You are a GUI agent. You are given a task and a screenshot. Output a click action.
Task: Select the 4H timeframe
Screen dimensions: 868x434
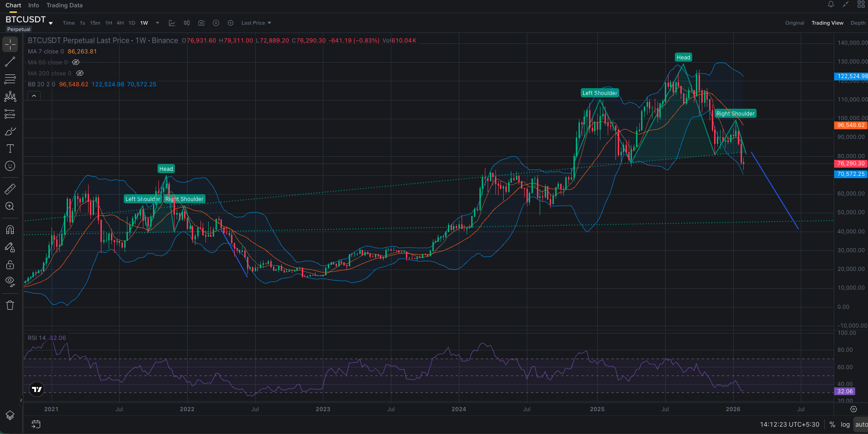tap(120, 23)
